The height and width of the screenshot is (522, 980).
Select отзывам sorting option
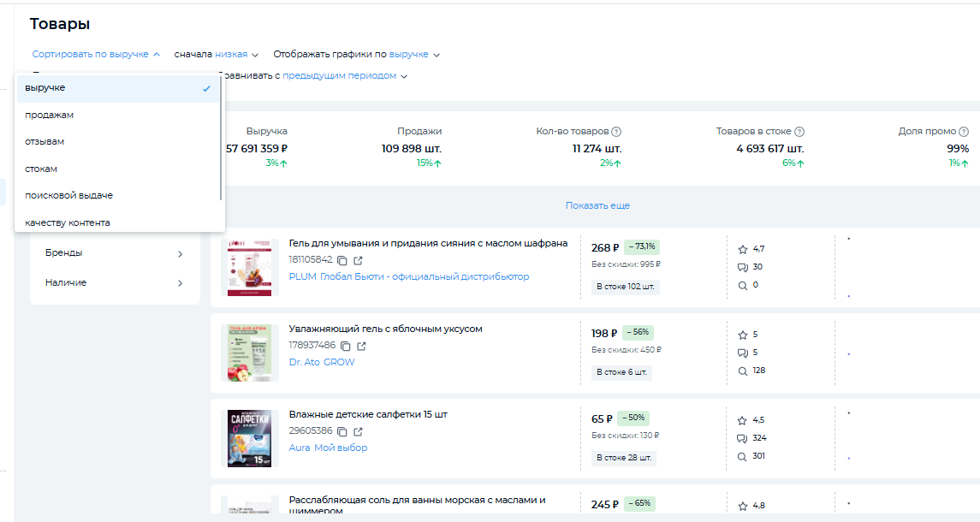click(x=45, y=141)
